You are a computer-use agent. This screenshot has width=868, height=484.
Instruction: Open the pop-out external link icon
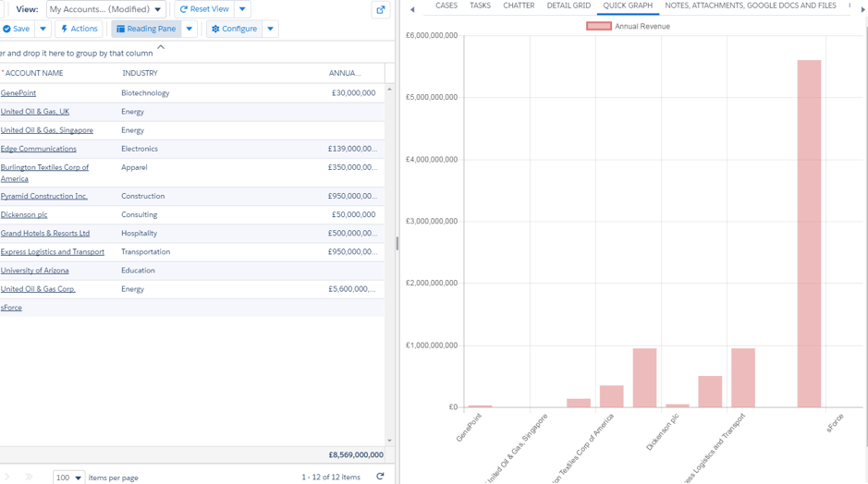point(381,9)
